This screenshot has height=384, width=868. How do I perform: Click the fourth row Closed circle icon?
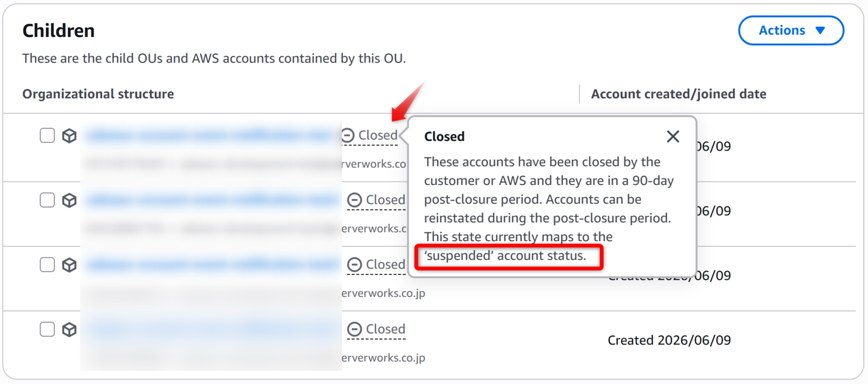point(354,329)
